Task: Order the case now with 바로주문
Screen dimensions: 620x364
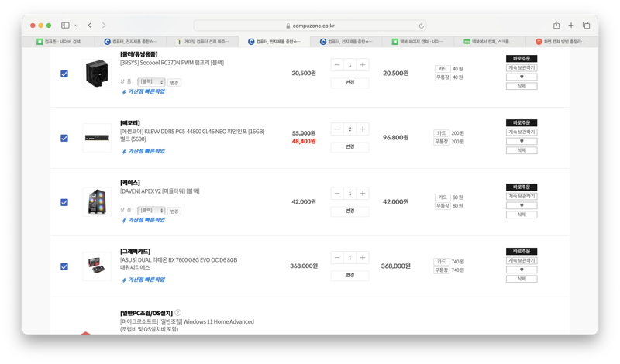Action: pos(522,187)
